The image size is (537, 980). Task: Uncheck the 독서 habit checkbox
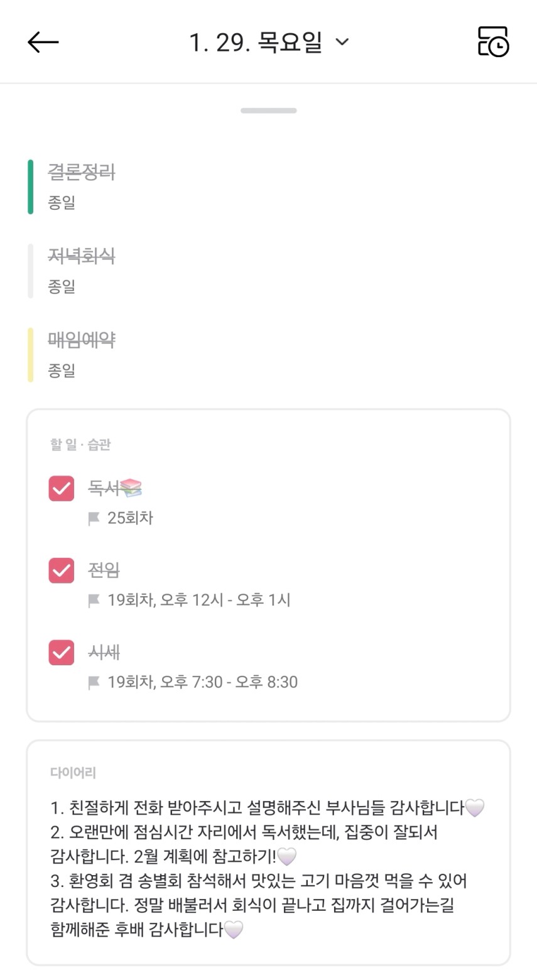click(x=62, y=489)
